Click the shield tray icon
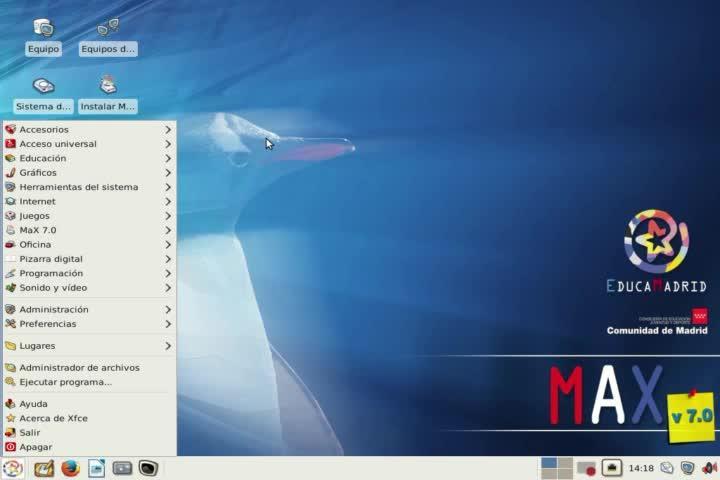720x480 pixels. click(687, 469)
